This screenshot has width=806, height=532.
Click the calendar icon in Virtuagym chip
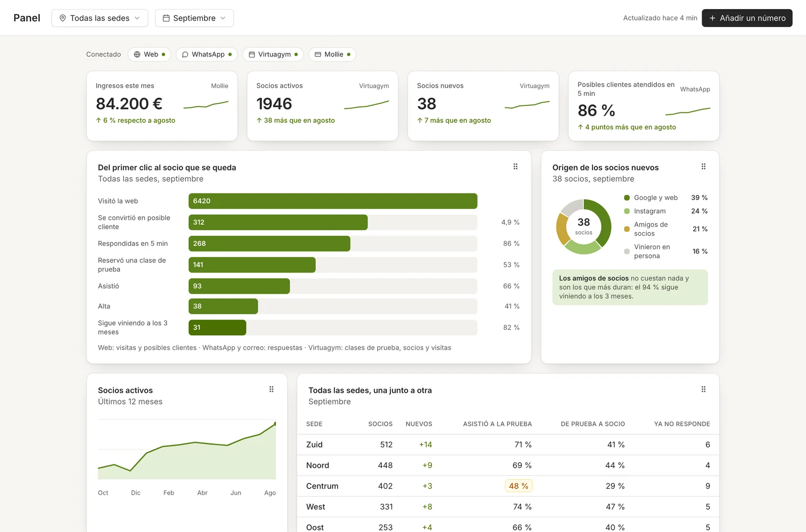252,54
